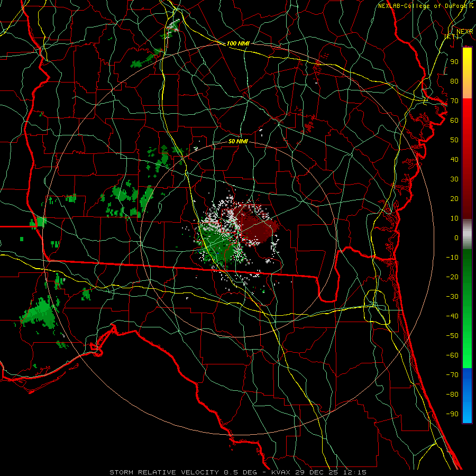476x476 pixels.
Task: Pick the -60 label on the scale
Action: pos(452,355)
